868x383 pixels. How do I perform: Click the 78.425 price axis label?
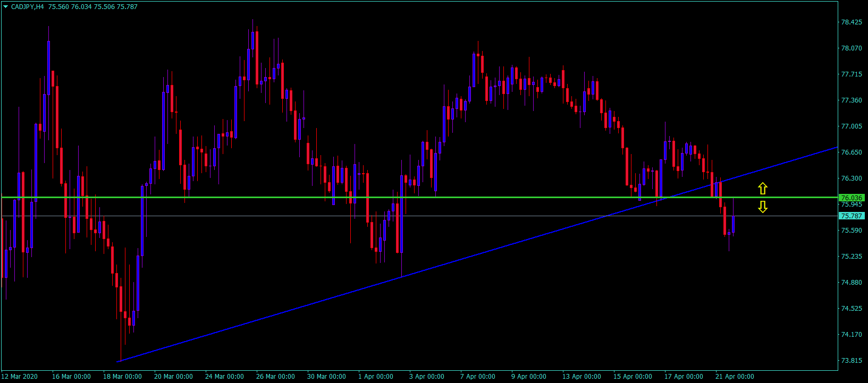(852, 22)
